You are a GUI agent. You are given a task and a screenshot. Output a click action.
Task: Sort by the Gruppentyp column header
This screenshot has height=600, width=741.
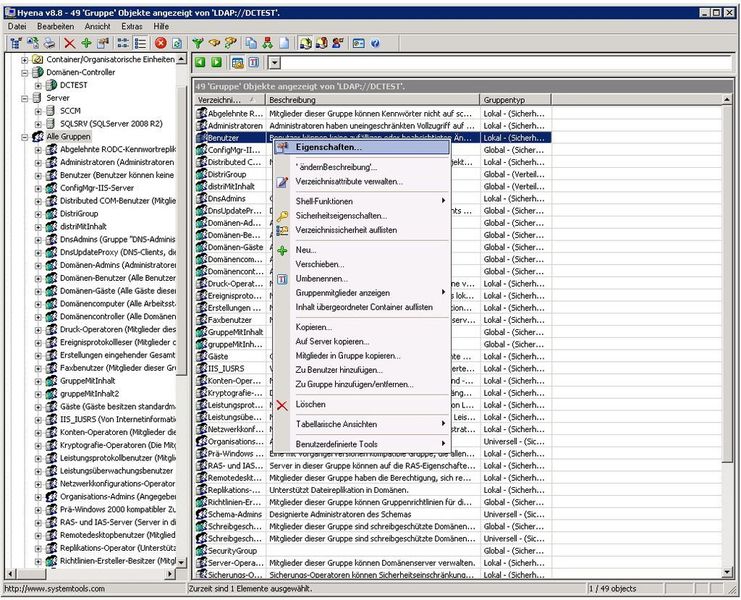[516, 100]
